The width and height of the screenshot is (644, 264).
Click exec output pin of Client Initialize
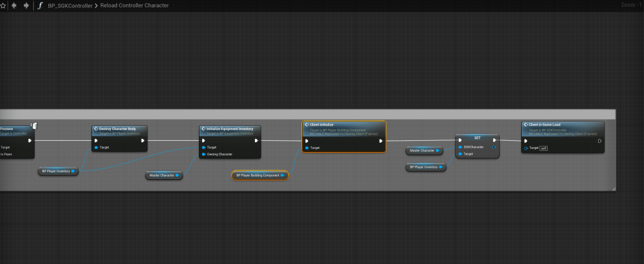tap(381, 141)
